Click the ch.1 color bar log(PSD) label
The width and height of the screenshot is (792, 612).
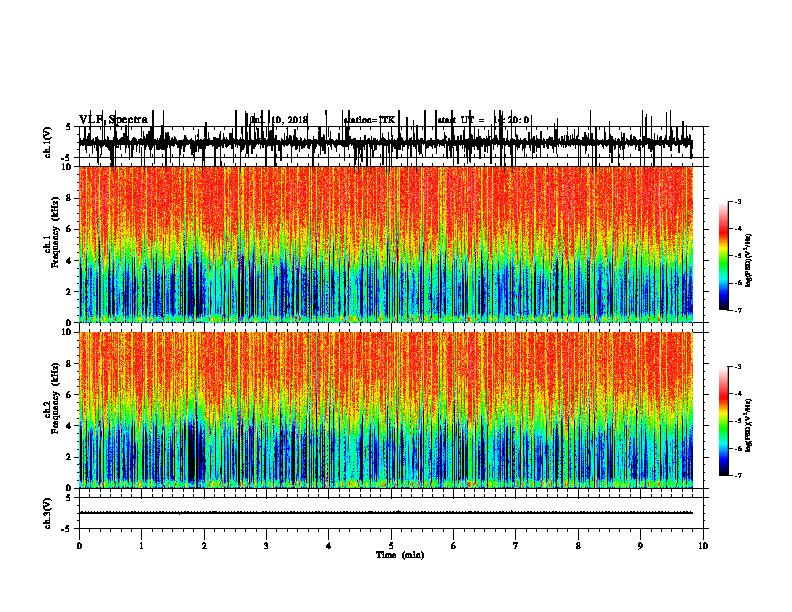(749, 261)
